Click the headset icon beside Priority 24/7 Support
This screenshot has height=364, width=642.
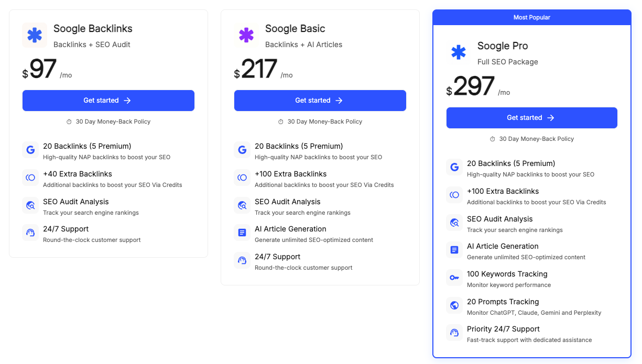[454, 333]
